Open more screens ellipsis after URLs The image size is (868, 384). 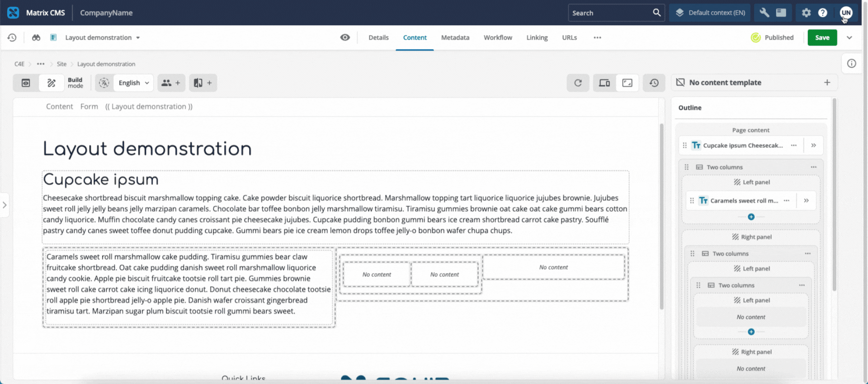[x=597, y=38]
